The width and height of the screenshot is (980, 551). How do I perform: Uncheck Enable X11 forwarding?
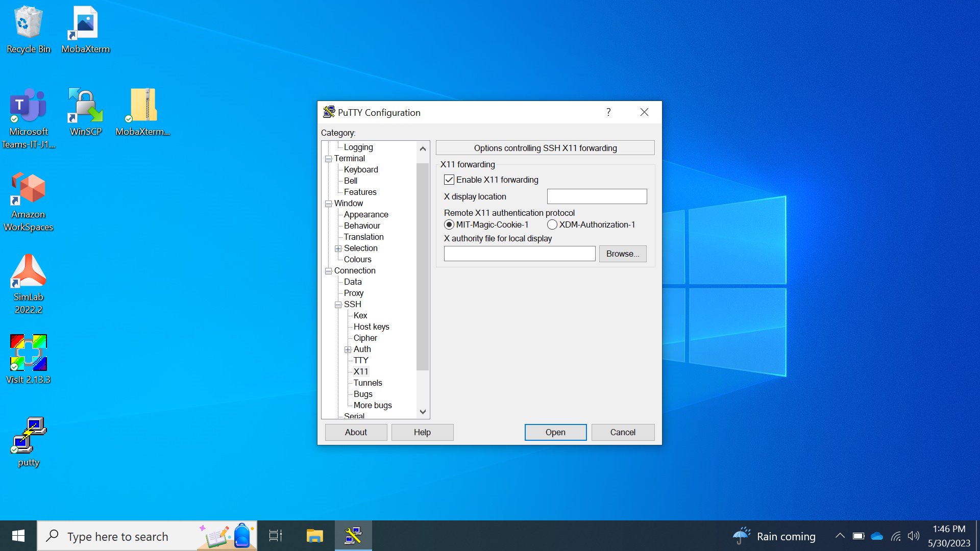[449, 180]
